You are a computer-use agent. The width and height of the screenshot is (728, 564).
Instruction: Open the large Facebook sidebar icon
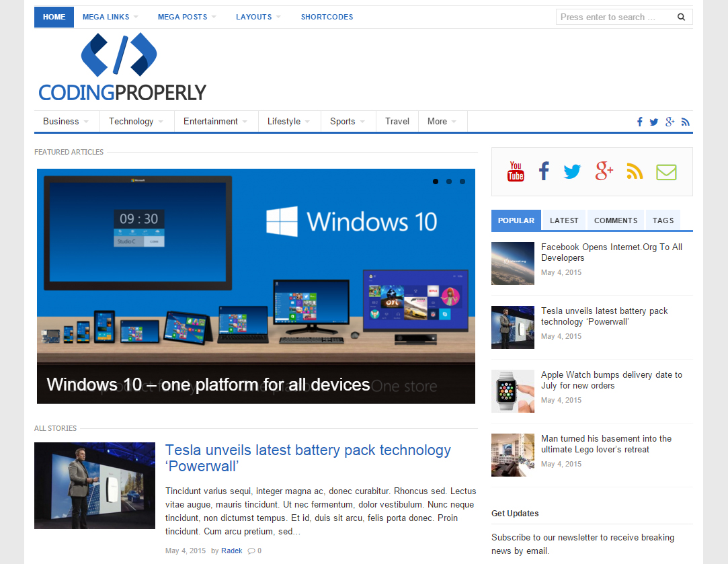click(544, 171)
